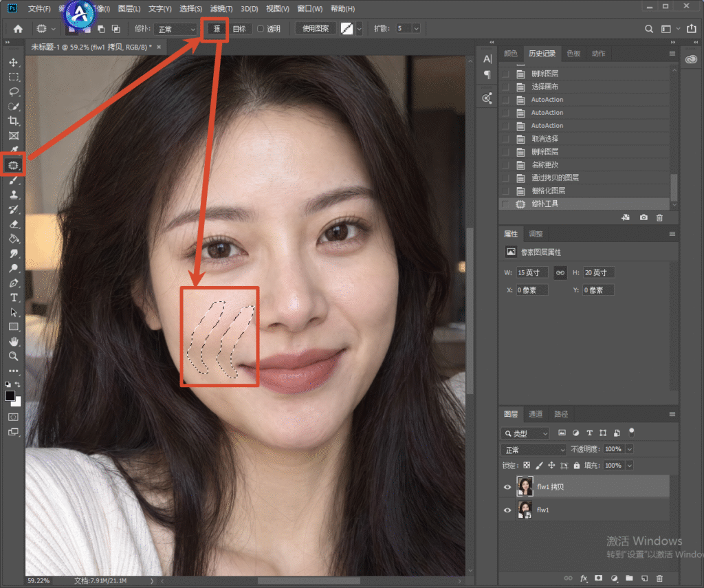Toggle history brush source box beside 取消选择
The width and height of the screenshot is (704, 588).
[505, 139]
